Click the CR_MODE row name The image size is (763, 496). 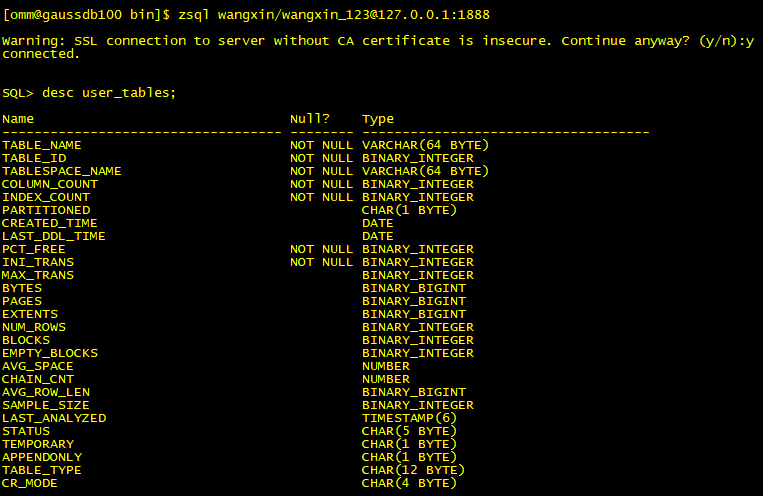point(30,483)
